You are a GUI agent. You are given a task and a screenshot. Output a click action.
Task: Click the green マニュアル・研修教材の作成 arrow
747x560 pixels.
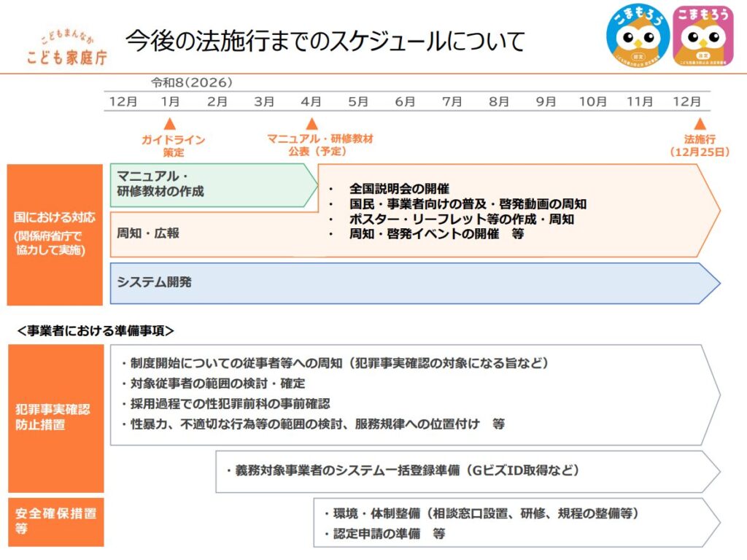212,184
